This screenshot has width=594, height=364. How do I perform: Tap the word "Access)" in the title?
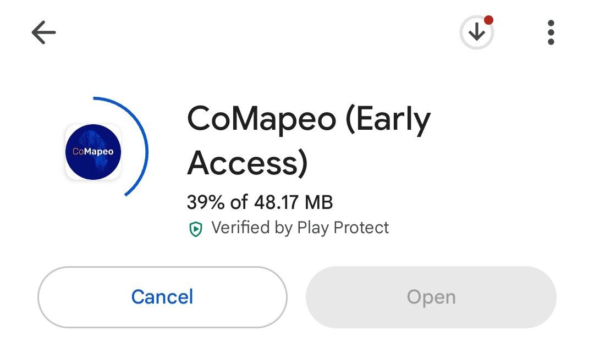[x=248, y=163]
